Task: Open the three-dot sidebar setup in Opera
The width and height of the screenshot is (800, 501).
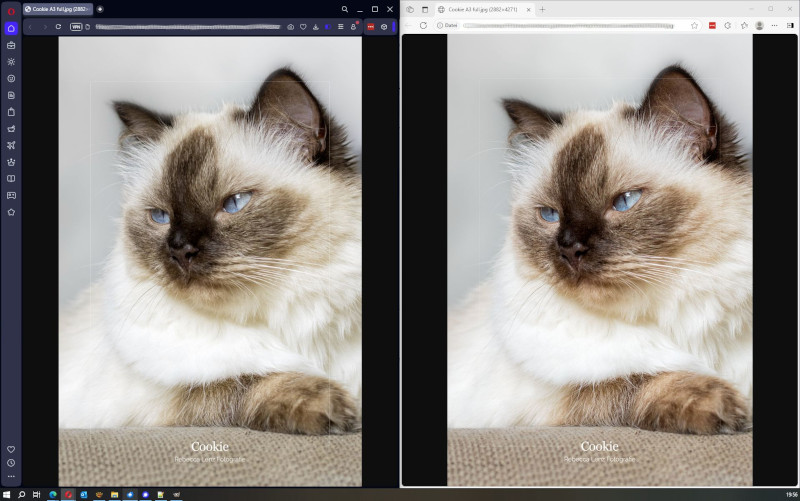Action: click(11, 477)
